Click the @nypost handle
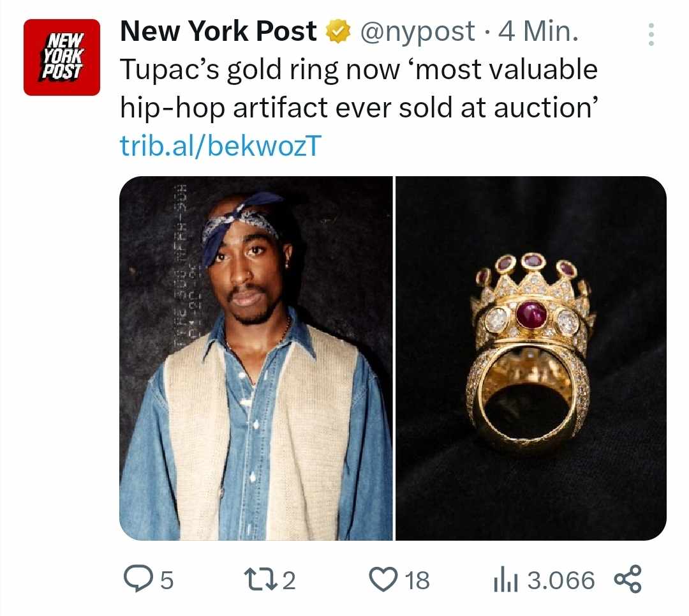 point(418,31)
